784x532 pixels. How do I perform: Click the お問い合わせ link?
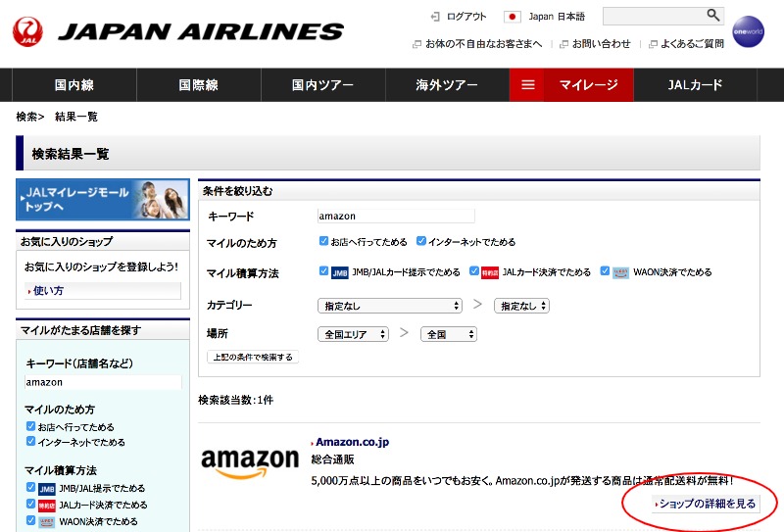[601, 44]
